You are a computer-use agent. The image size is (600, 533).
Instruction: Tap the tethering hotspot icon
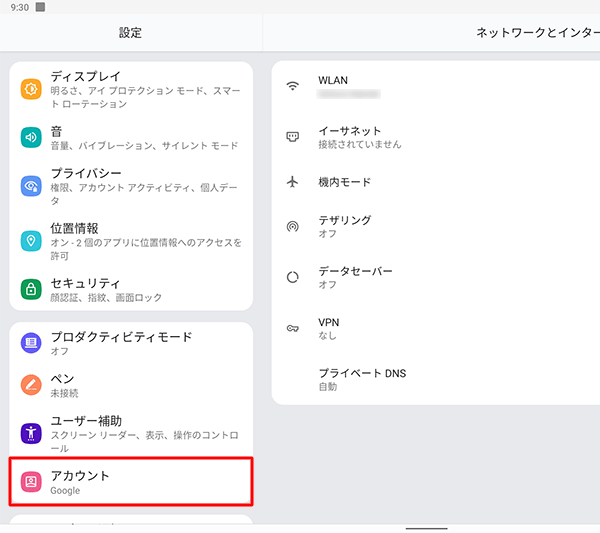pyautogui.click(x=293, y=227)
